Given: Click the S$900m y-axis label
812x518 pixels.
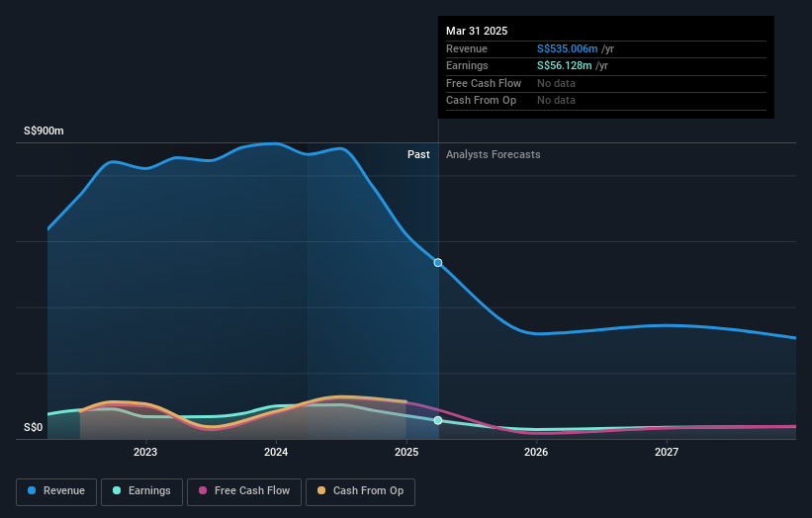Looking at the screenshot, I should coord(44,130).
